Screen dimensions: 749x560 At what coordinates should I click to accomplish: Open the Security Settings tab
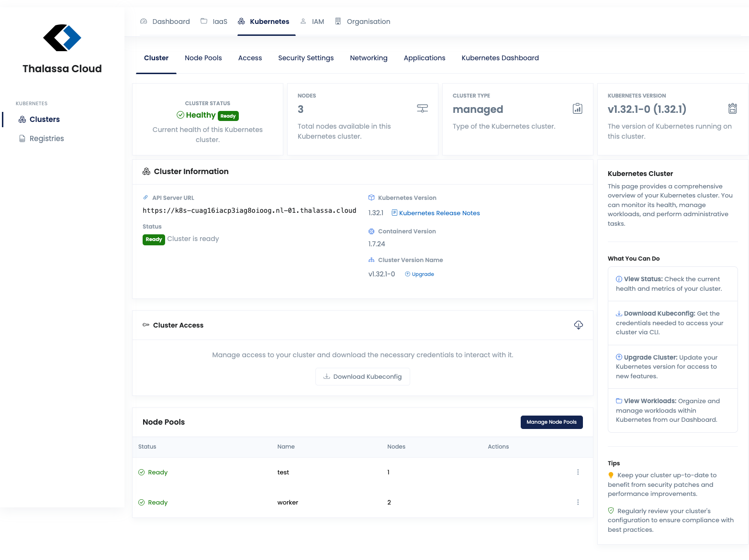click(306, 58)
